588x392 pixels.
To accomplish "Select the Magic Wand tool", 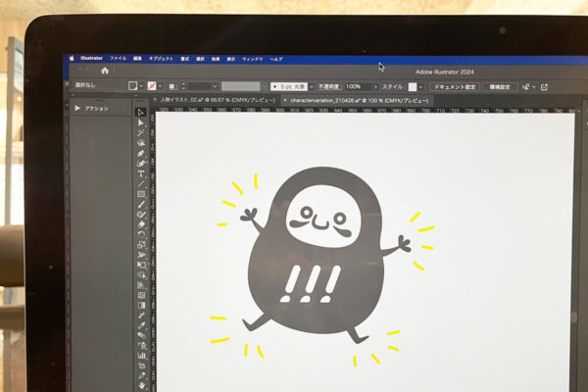I will pos(141,133).
